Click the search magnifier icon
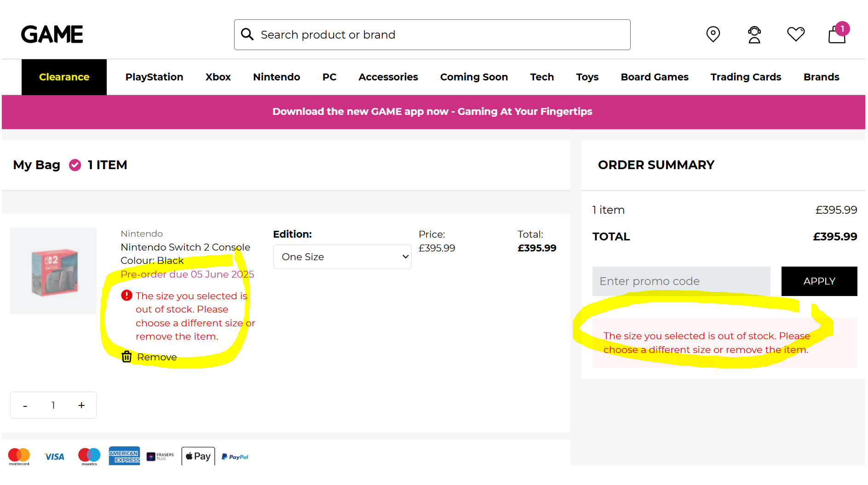Image resolution: width=868 pixels, height=485 pixels. tap(247, 34)
